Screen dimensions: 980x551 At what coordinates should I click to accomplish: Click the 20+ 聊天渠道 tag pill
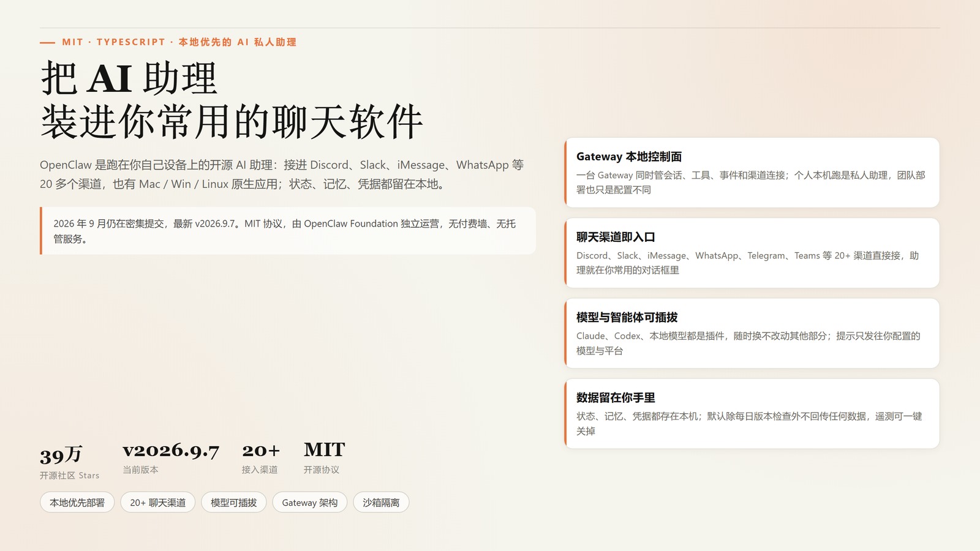(x=158, y=502)
